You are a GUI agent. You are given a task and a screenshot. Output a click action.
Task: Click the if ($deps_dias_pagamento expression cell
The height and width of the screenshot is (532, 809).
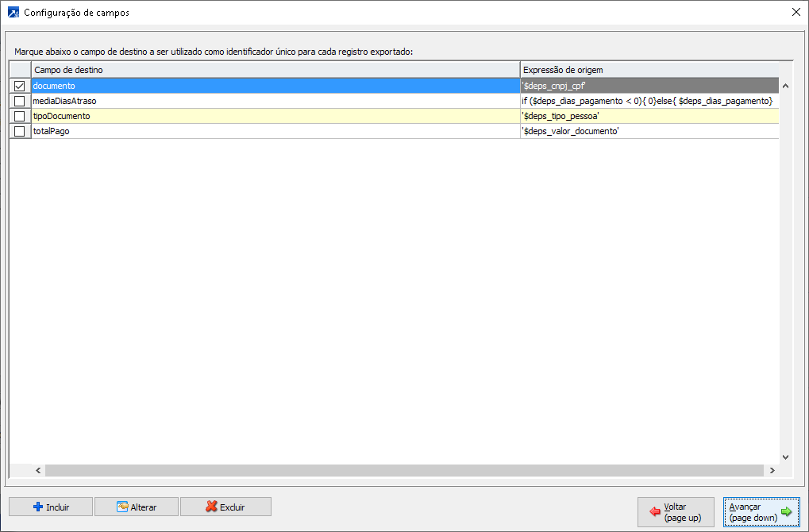649,101
